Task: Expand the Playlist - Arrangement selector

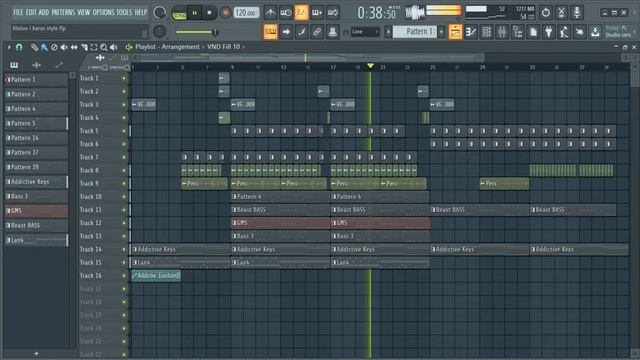Action: click(x=168, y=47)
